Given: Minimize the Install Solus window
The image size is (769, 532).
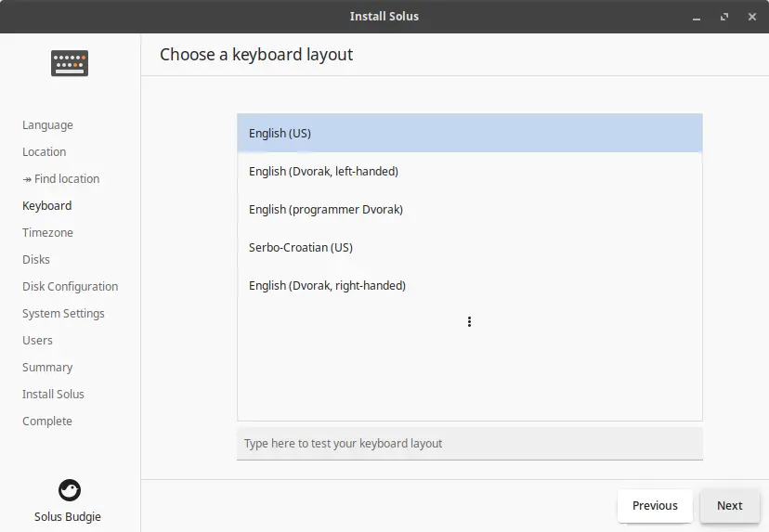Looking at the screenshot, I should [x=697, y=17].
